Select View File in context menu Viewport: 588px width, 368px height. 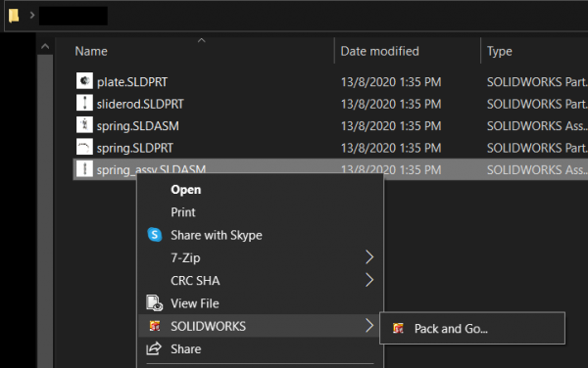(261, 303)
